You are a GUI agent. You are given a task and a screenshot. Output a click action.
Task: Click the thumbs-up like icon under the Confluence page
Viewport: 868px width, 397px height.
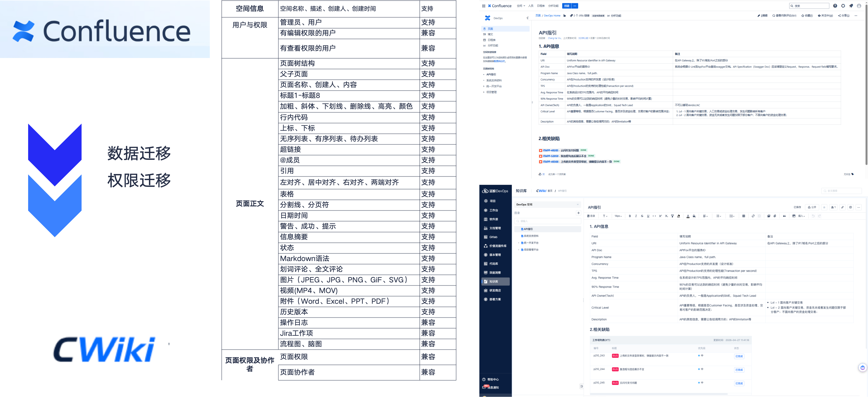540,174
